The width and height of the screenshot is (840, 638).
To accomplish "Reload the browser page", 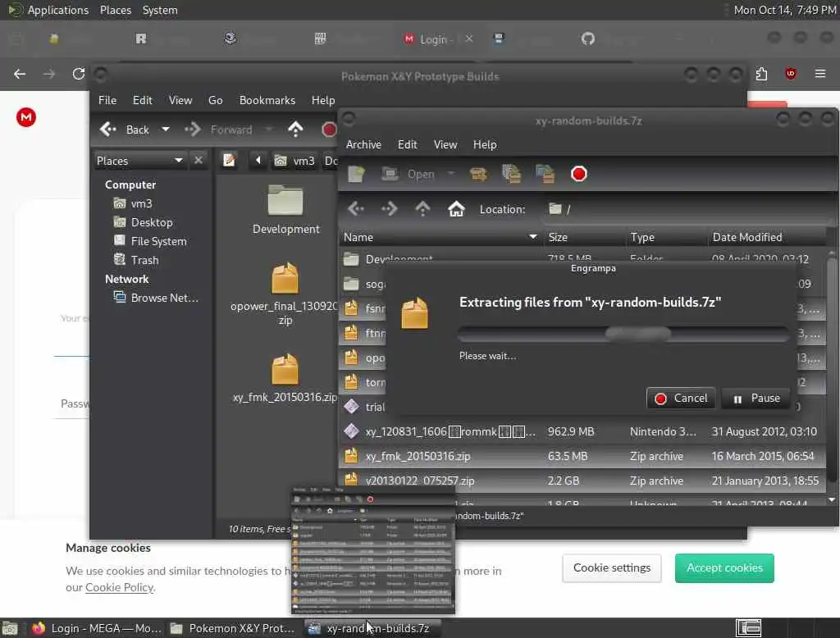I will [x=79, y=74].
